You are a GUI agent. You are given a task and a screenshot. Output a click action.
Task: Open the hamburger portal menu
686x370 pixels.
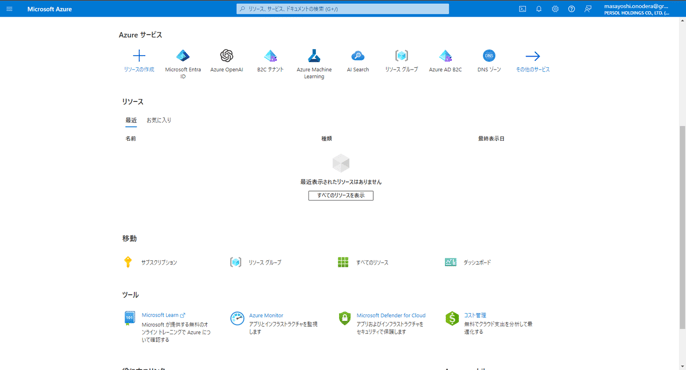9,9
